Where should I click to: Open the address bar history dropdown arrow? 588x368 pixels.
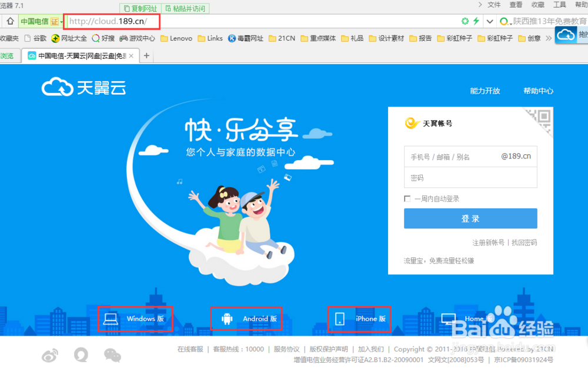click(490, 21)
